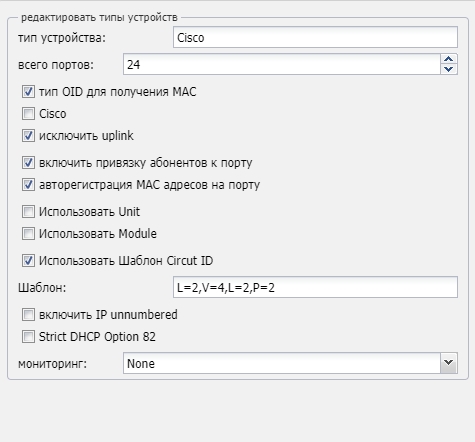The image size is (475, 442).
Task: Check Strict DHCP Option 82
Action: coord(28,337)
